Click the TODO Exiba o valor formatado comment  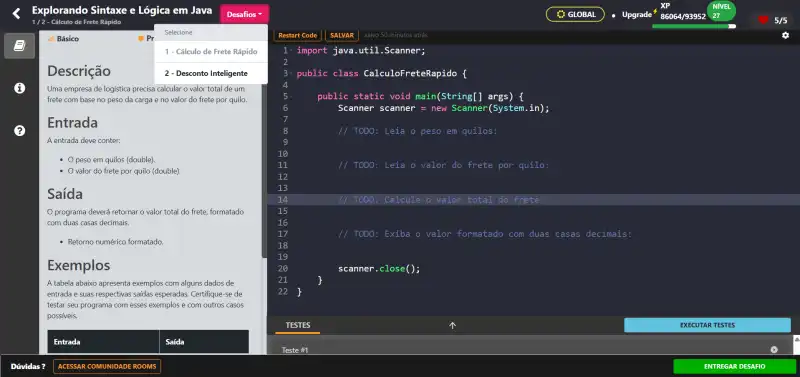point(485,234)
